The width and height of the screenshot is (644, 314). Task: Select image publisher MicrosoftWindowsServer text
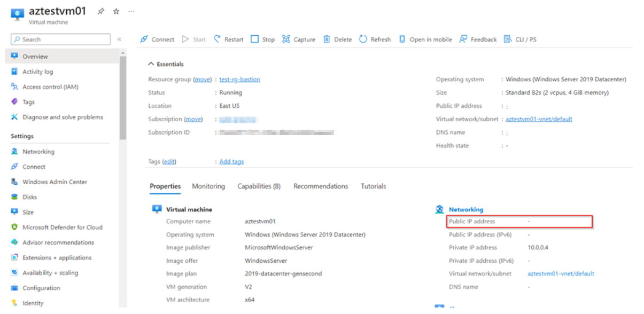coord(279,248)
